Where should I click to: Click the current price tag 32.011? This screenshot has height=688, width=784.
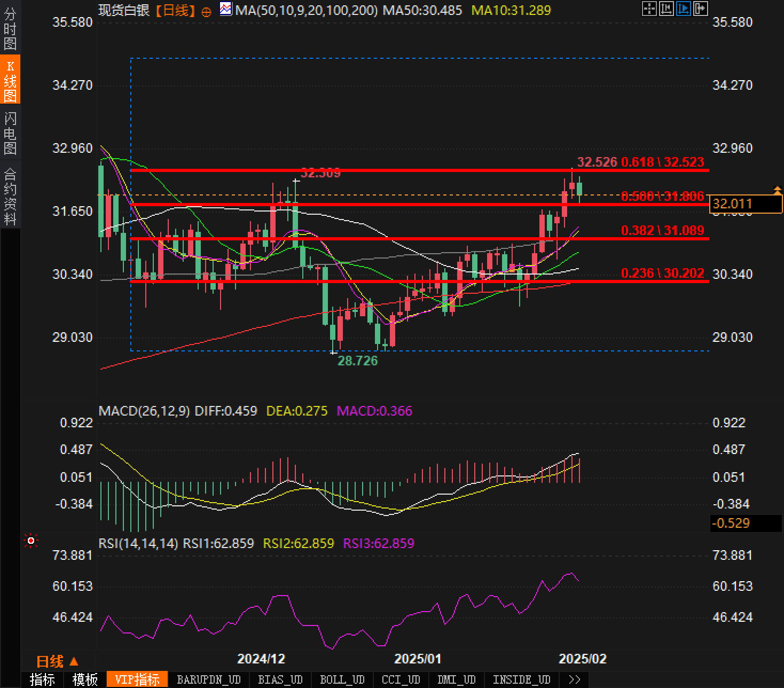point(746,204)
